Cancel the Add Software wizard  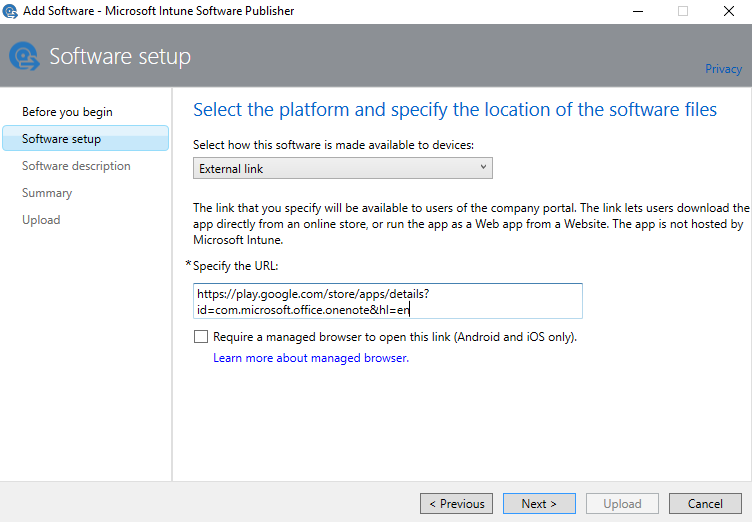(x=705, y=504)
